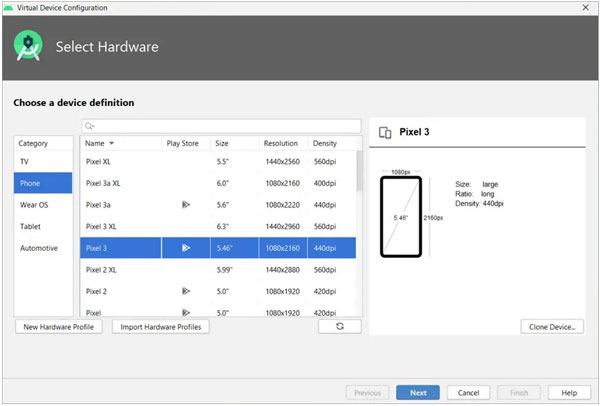
Task: Click the Pixel 3 device preview outline
Action: point(401,217)
